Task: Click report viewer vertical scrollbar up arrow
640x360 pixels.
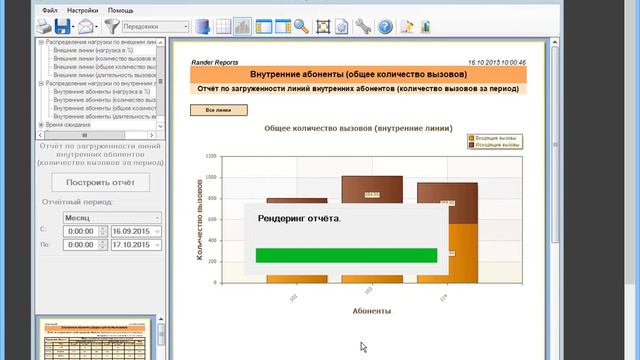Action: (x=555, y=42)
